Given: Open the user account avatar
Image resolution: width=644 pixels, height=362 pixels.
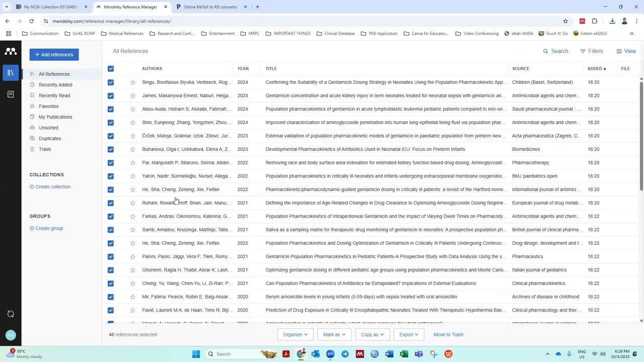Looking at the screenshot, I should coord(11,335).
